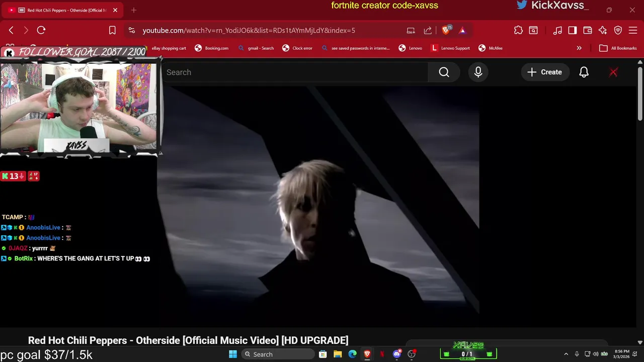Open the Booking.com bookmark
The width and height of the screenshot is (644, 362).
pyautogui.click(x=211, y=48)
